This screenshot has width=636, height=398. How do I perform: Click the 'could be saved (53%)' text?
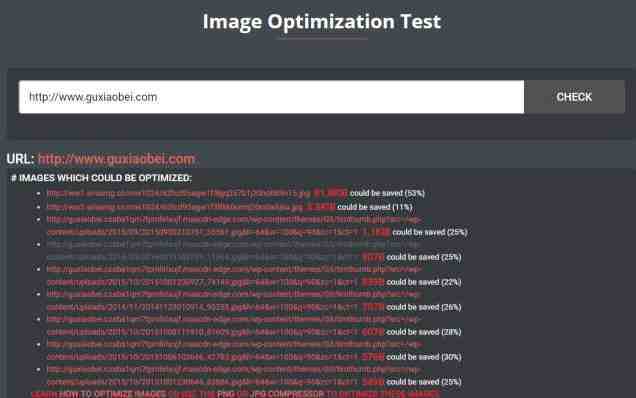(x=387, y=194)
